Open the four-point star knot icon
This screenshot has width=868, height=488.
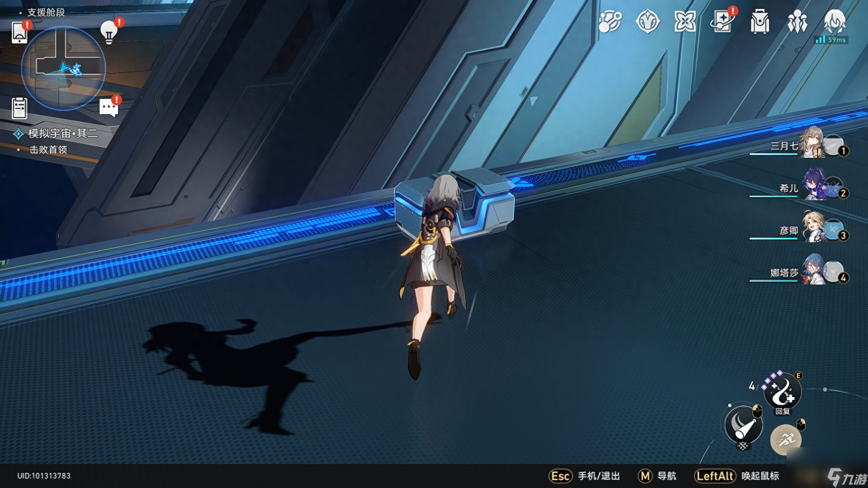(x=685, y=21)
